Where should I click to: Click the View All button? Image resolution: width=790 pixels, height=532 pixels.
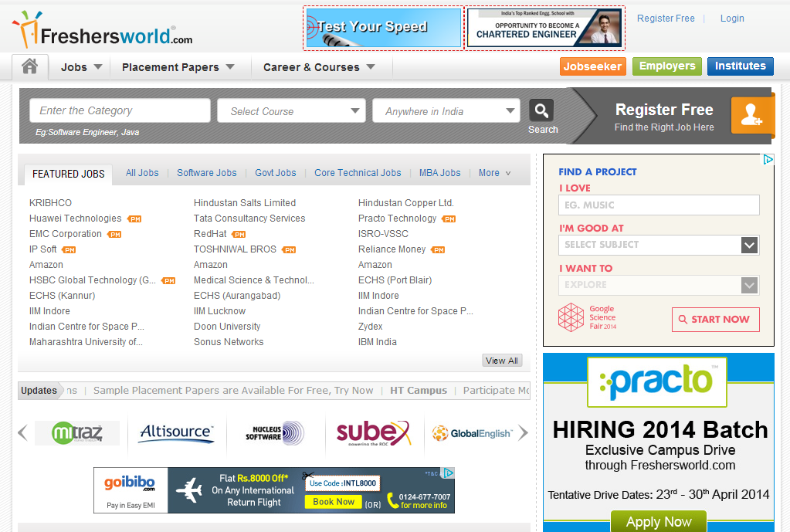(x=502, y=361)
